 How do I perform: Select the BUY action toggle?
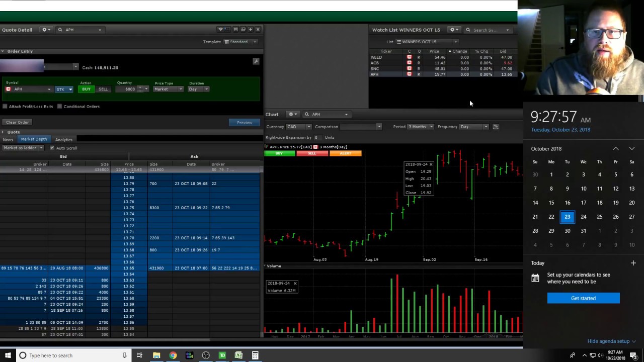86,89
